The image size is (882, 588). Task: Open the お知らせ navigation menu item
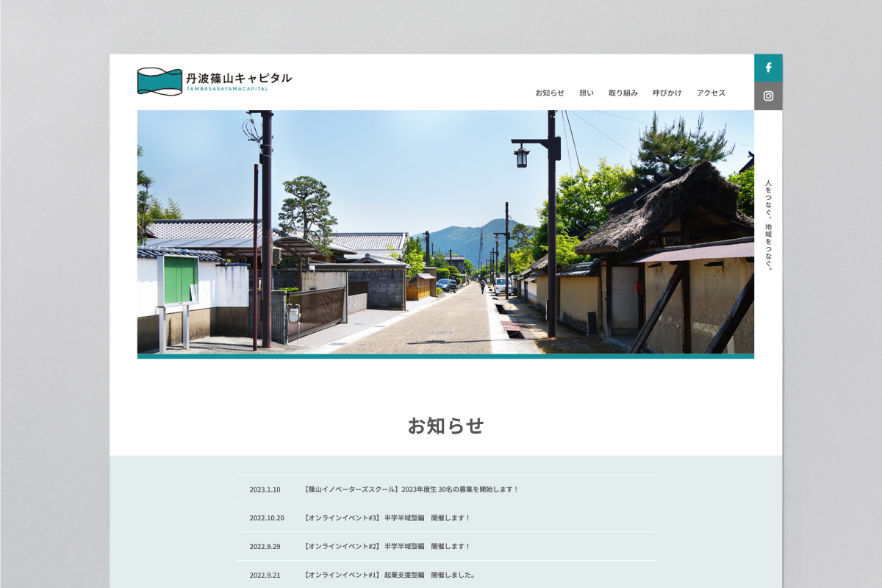pos(551,93)
